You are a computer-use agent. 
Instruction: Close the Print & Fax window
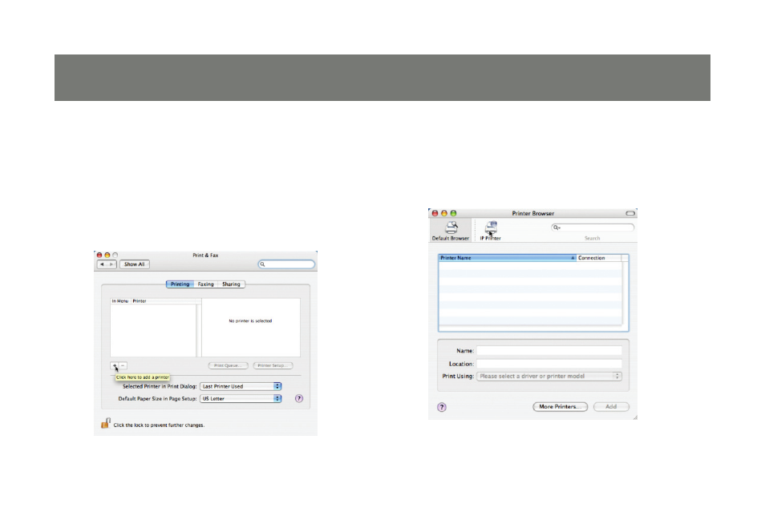click(x=99, y=255)
